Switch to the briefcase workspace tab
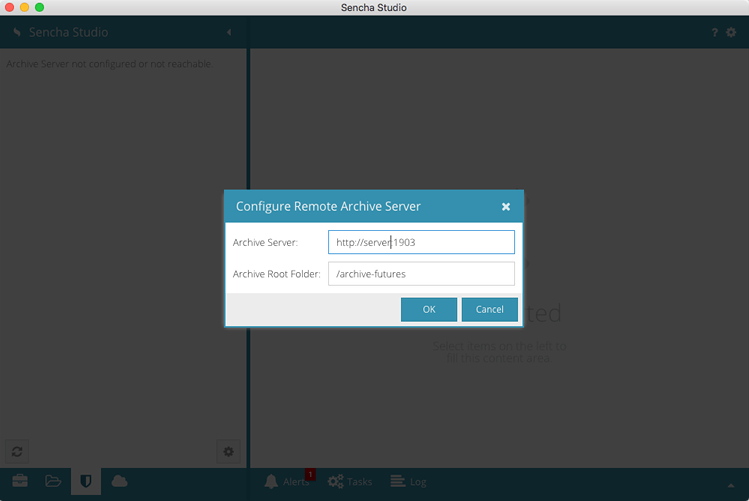 pos(20,481)
